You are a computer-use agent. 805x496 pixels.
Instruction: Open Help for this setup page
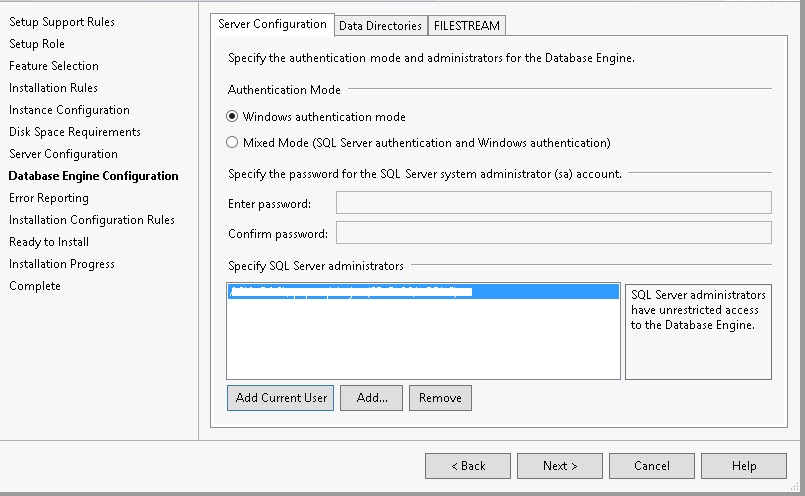coord(744,466)
